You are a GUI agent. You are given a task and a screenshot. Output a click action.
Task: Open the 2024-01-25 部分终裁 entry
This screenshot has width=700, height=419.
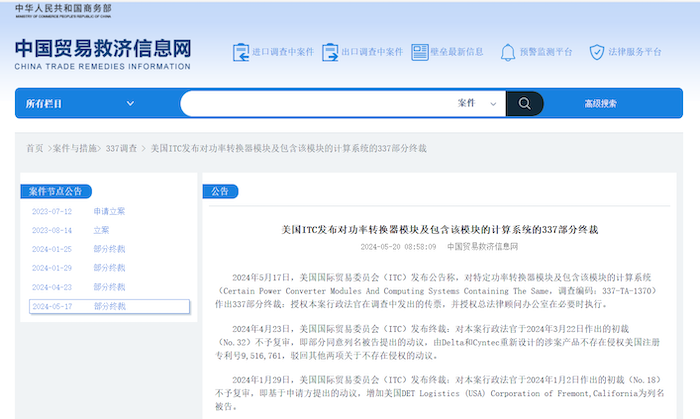79,249
